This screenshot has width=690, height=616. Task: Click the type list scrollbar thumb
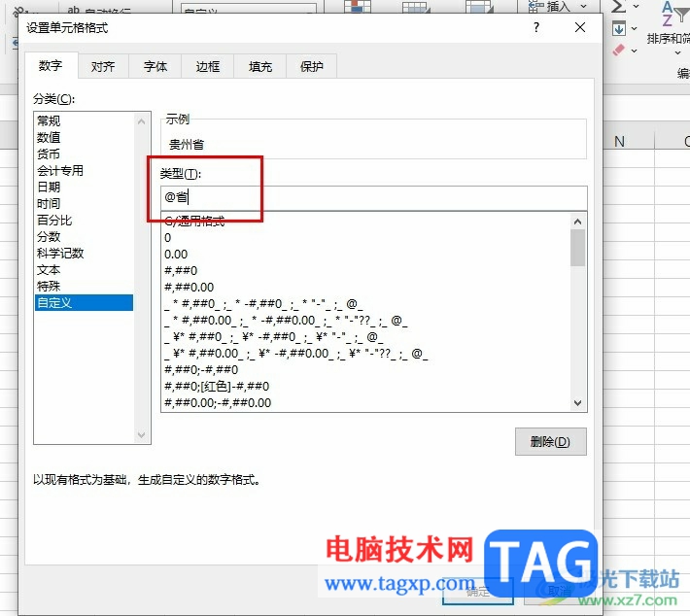(x=578, y=248)
